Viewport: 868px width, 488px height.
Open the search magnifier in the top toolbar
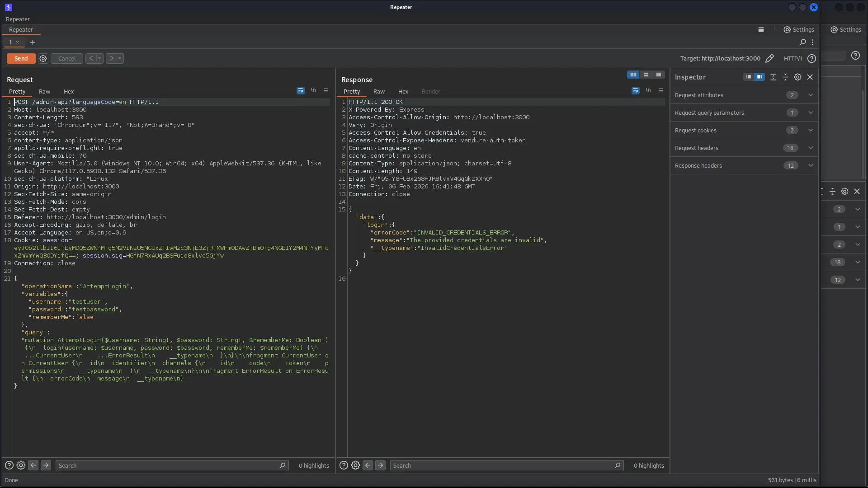tap(802, 42)
